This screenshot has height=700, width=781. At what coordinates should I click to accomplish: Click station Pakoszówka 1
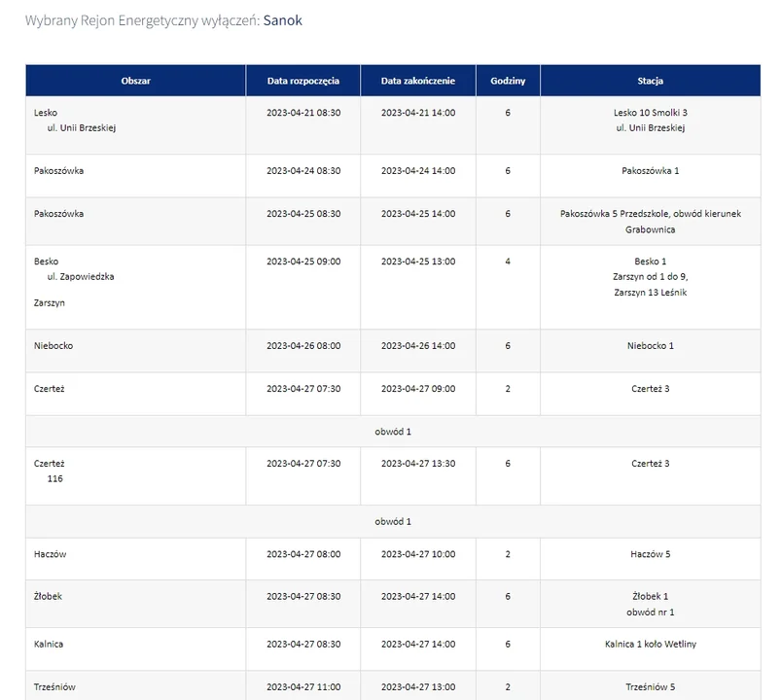pos(650,171)
